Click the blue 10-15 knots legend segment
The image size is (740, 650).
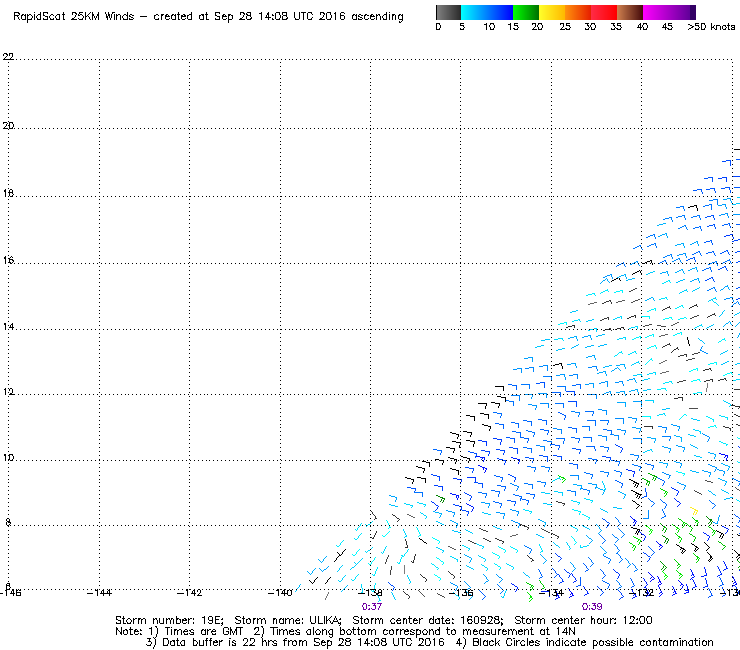click(x=500, y=12)
